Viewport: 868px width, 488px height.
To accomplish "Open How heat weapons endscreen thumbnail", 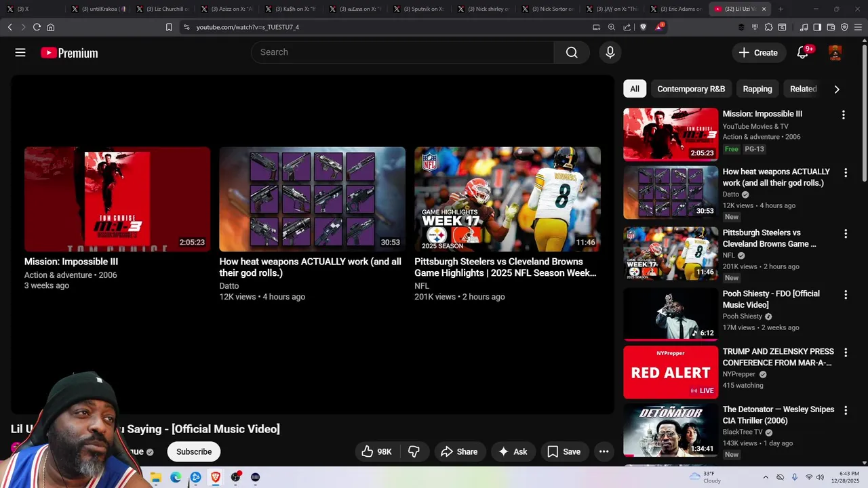I will [312, 199].
